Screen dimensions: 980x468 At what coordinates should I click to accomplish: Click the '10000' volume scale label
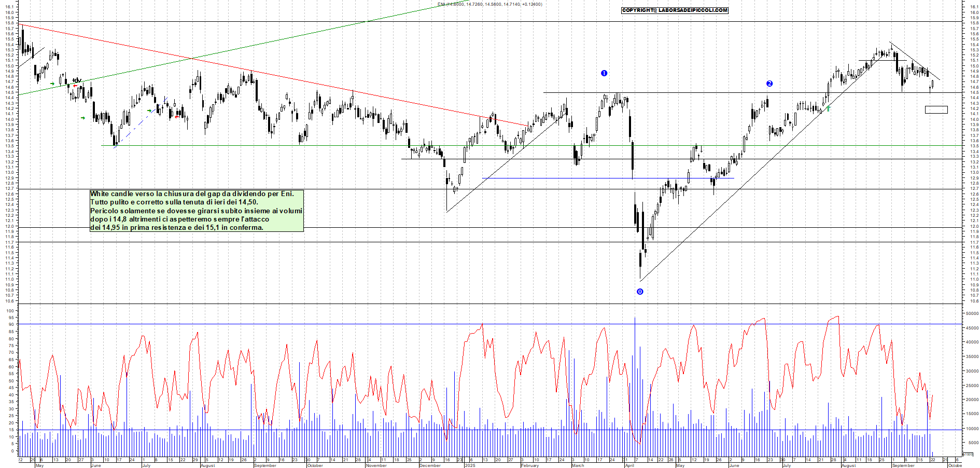click(x=972, y=429)
